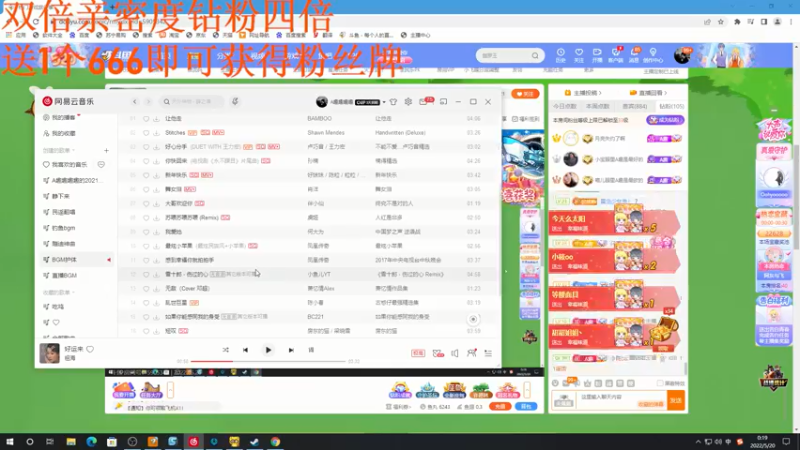Open 主播投稿 link in chat panel
Image resolution: width=800 pixels, height=450 pixels.
click(583, 93)
